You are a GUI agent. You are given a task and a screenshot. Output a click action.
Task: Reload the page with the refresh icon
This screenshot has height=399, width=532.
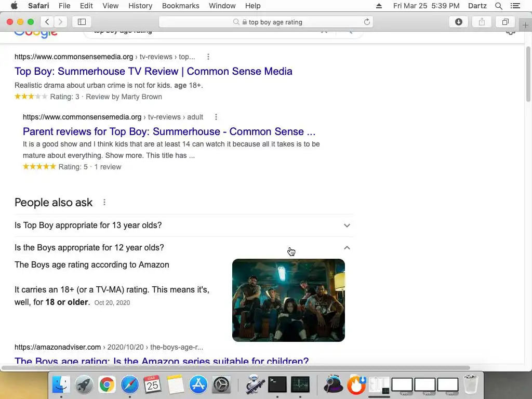tap(367, 22)
